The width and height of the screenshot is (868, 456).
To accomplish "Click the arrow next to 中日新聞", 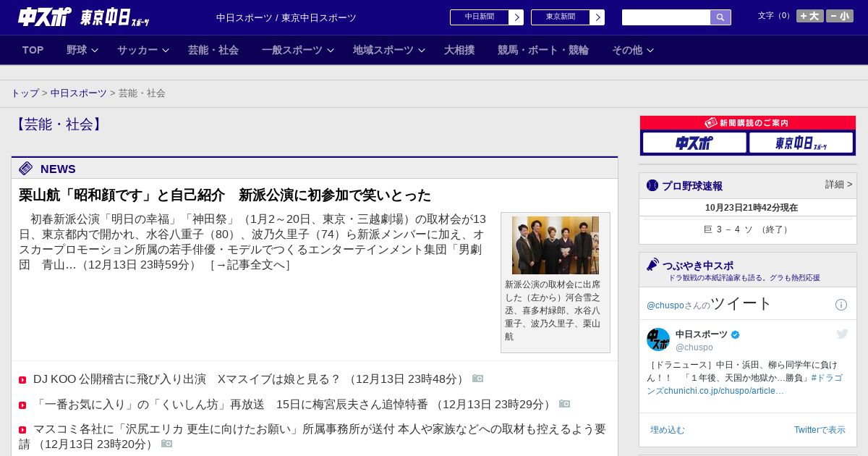I will tap(516, 17).
